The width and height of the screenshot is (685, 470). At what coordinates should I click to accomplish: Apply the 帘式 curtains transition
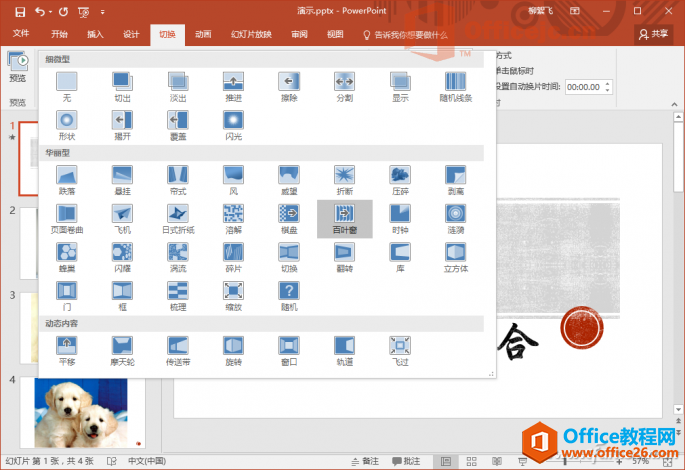(178, 180)
